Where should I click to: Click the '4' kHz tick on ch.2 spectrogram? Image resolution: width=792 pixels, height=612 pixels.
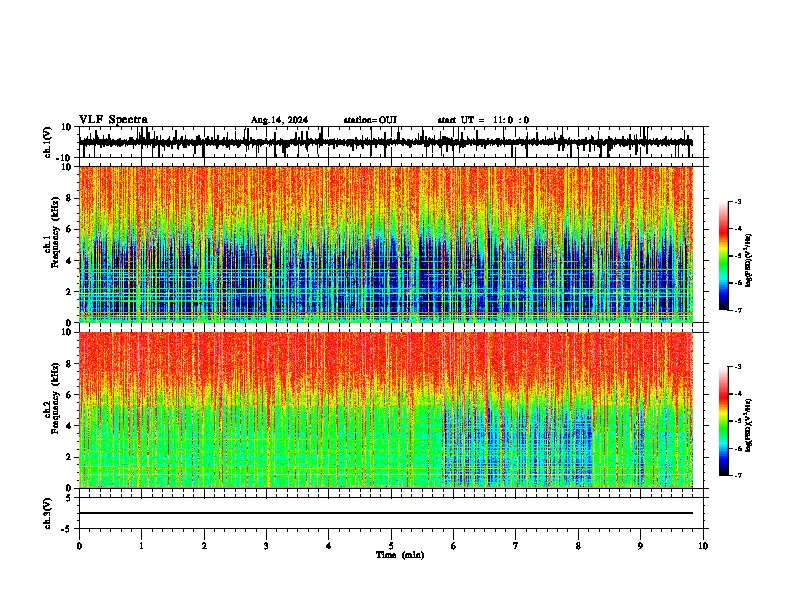coord(69,426)
